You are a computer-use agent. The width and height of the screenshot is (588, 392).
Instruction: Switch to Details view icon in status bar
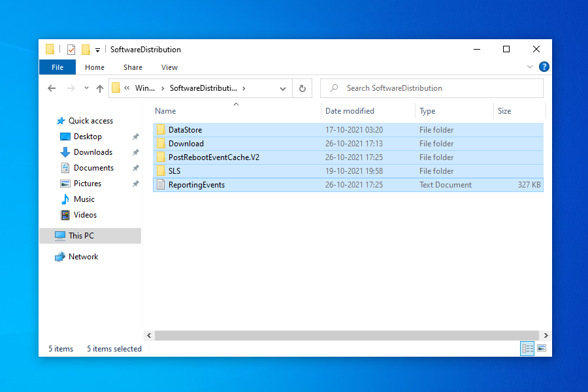tap(527, 349)
